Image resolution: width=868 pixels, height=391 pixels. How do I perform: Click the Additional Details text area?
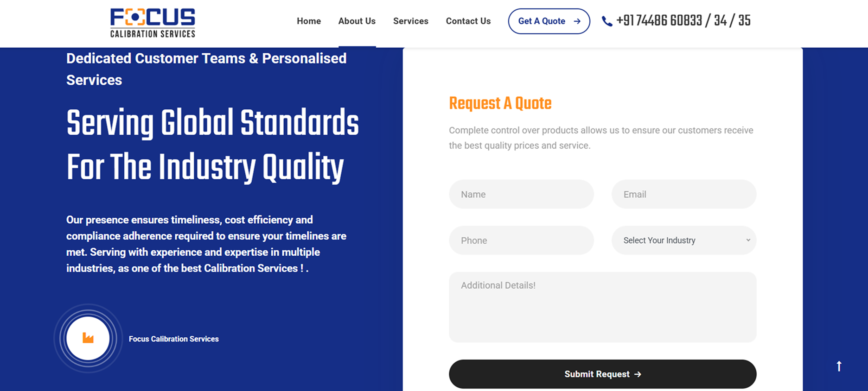point(602,307)
